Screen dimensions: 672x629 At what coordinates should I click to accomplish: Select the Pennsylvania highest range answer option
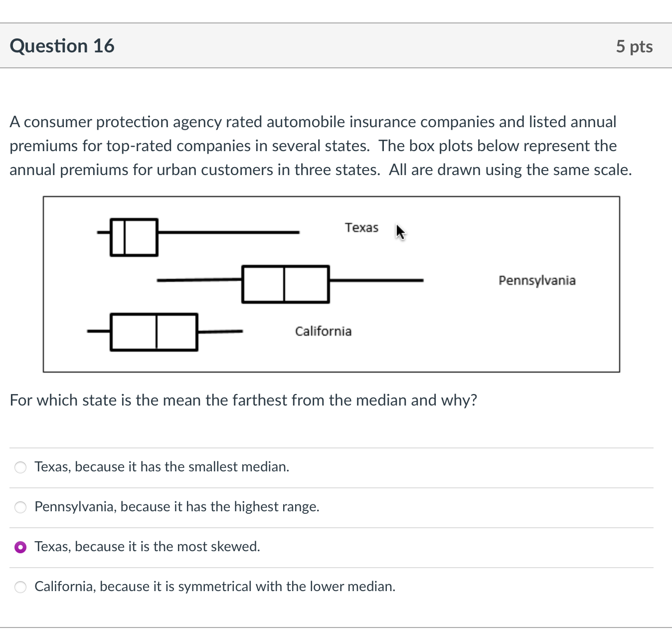(20, 507)
